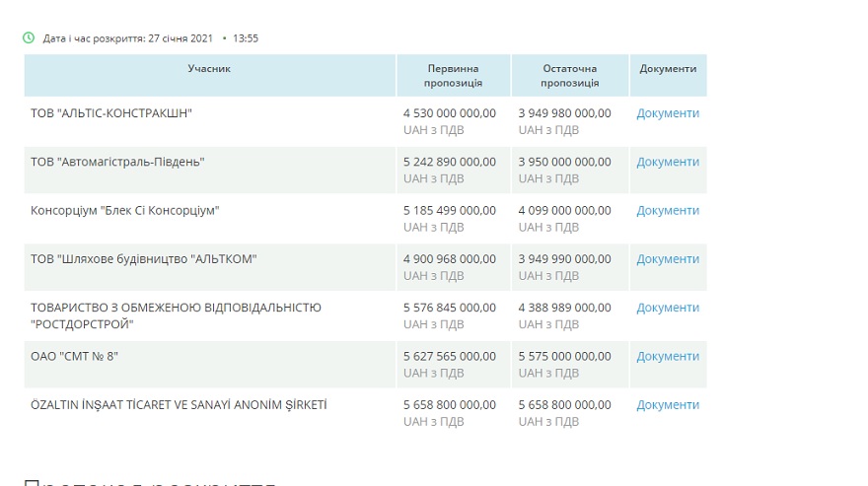The height and width of the screenshot is (486, 868).
Task: Select participant ТОВ "Автомагістраль-Південь"
Action: tap(117, 162)
